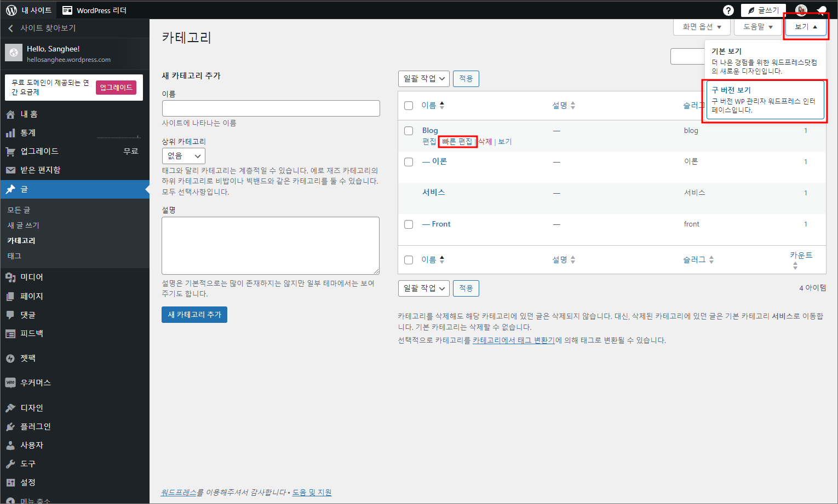The image size is (838, 504).
Task: Open the bottom 일괄 작업 dropdown
Action: [x=424, y=288]
